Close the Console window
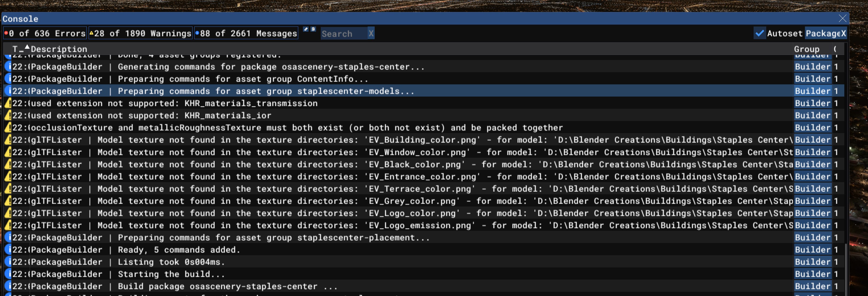The image size is (868, 296). [x=842, y=19]
